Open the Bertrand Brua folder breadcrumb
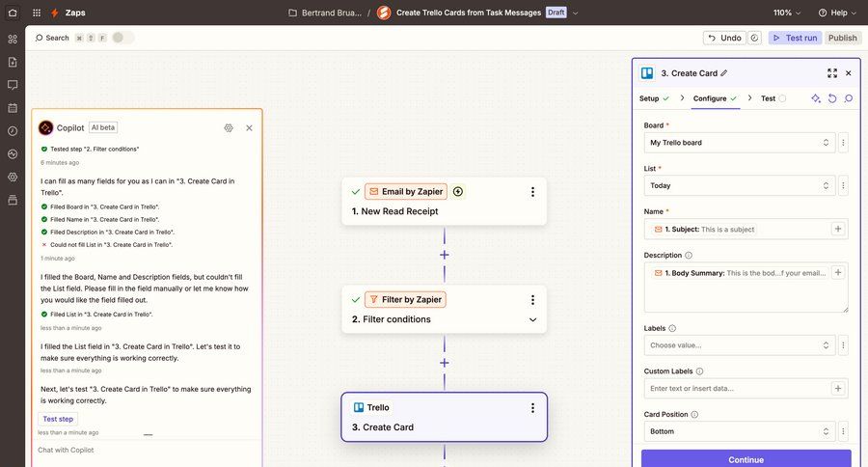This screenshot has width=868, height=467. pos(326,13)
